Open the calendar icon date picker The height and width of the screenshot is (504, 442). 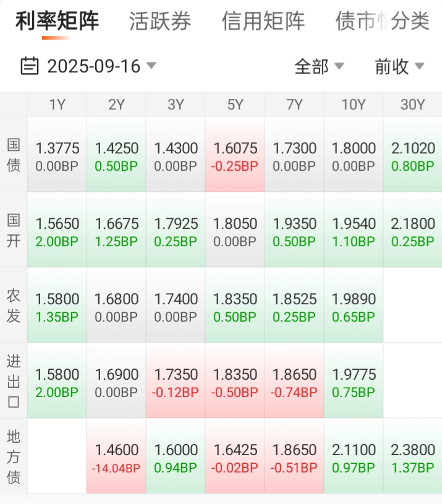pos(30,66)
